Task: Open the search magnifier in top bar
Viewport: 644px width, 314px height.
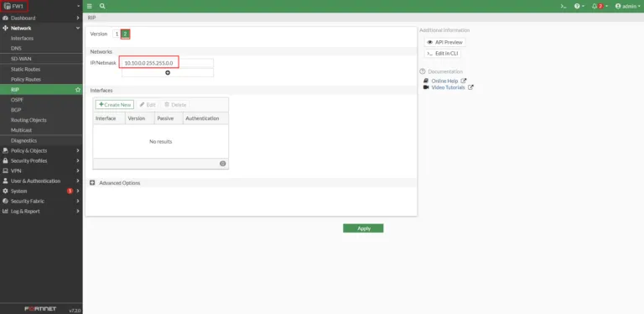Action: [102, 6]
